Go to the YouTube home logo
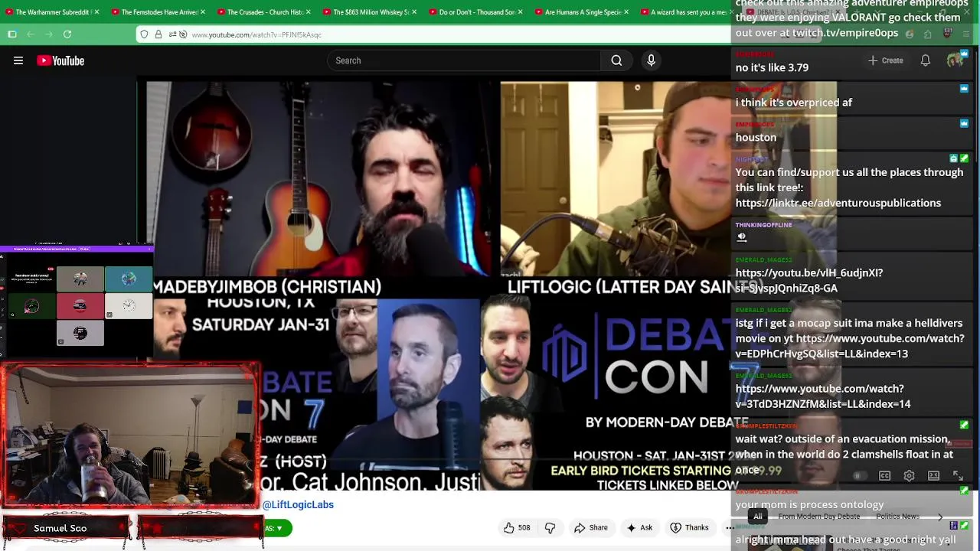Screen dimensions: 980x551 (60, 60)
